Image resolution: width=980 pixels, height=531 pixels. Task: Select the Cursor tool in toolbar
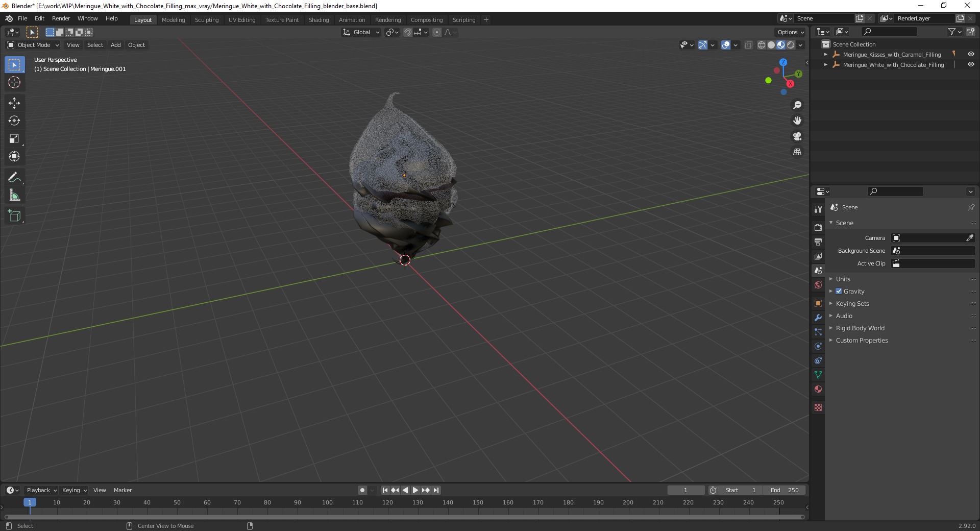tap(14, 82)
